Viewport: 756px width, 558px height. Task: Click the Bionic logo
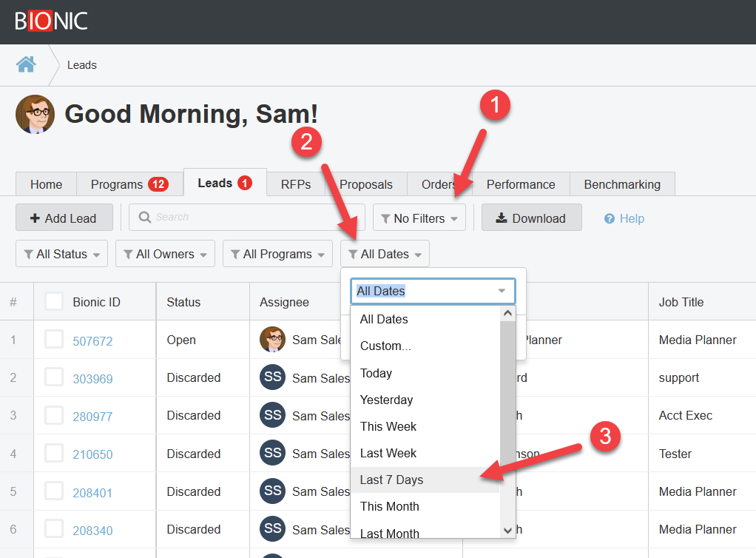[51, 21]
